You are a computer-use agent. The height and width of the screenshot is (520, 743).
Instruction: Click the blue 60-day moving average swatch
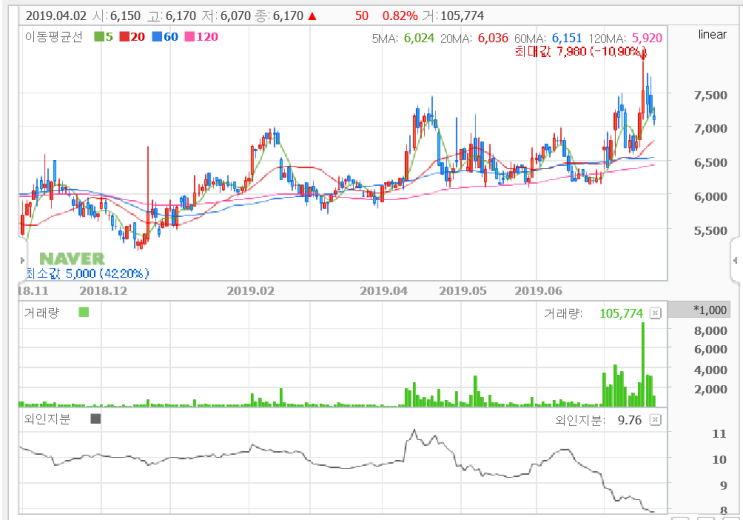(157, 36)
